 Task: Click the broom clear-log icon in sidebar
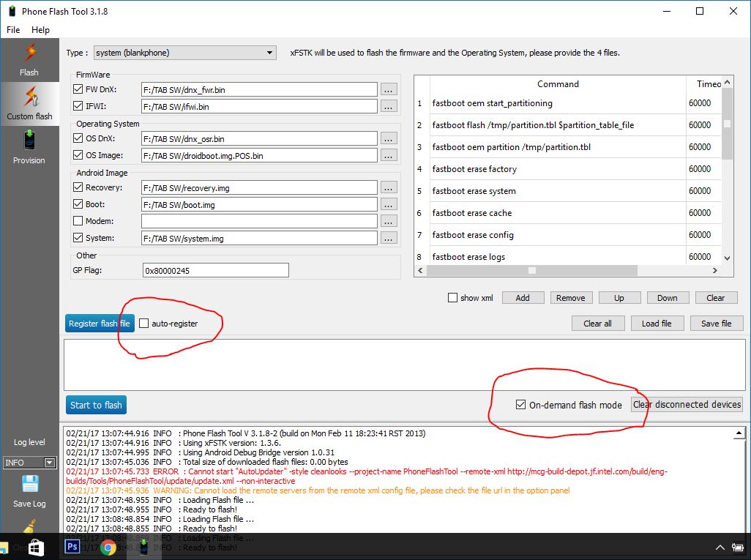30,526
